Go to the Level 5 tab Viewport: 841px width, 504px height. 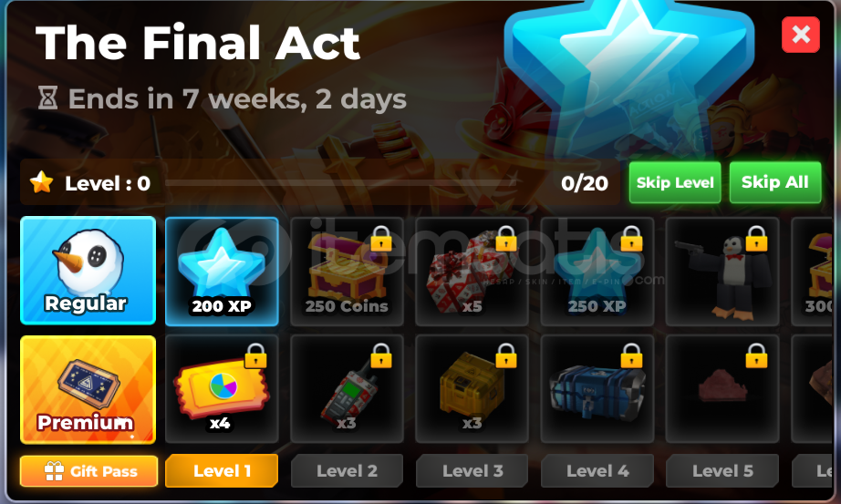point(722,471)
